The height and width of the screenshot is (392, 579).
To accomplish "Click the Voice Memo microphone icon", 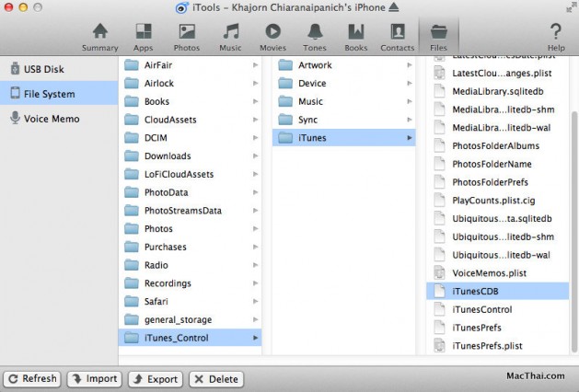I will click(x=15, y=118).
